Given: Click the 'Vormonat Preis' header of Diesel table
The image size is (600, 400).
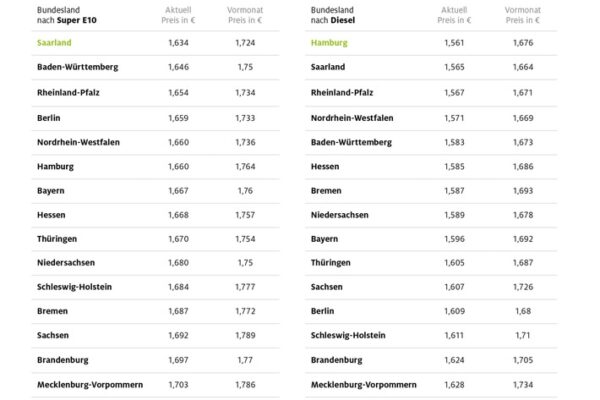Looking at the screenshot, I should 522,14.
